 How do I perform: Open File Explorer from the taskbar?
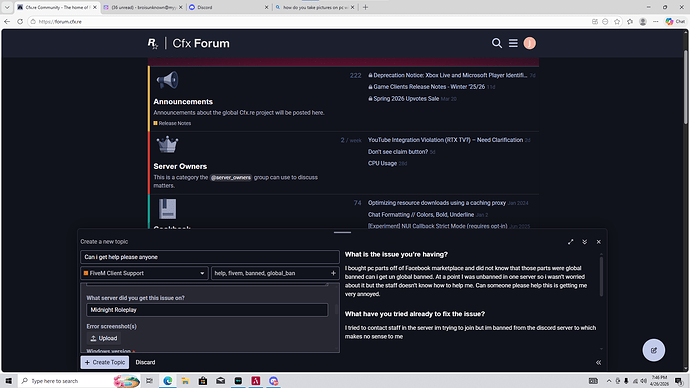pos(185,381)
